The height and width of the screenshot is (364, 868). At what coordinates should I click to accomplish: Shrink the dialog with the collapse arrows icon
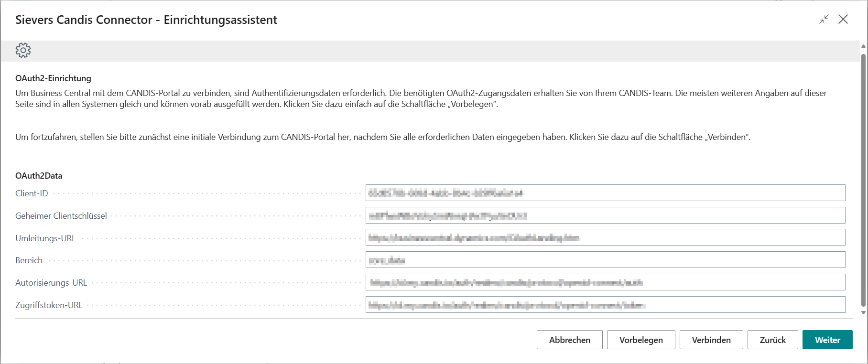(x=824, y=19)
